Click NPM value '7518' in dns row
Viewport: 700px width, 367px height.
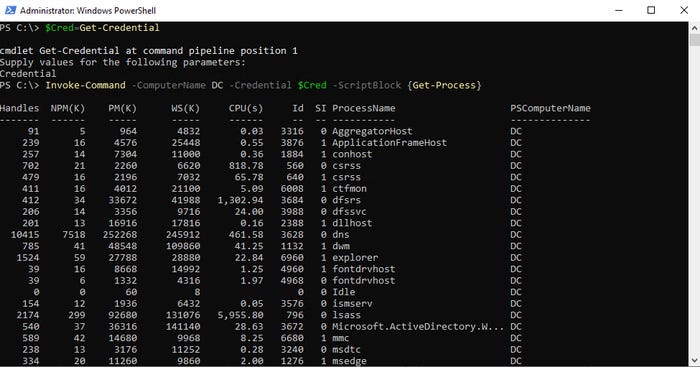tap(74, 235)
